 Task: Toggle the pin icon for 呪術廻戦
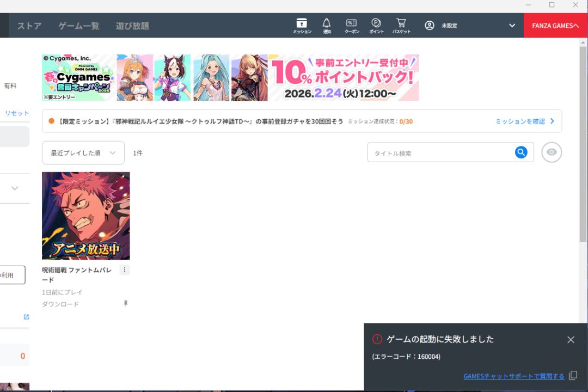[x=126, y=303]
